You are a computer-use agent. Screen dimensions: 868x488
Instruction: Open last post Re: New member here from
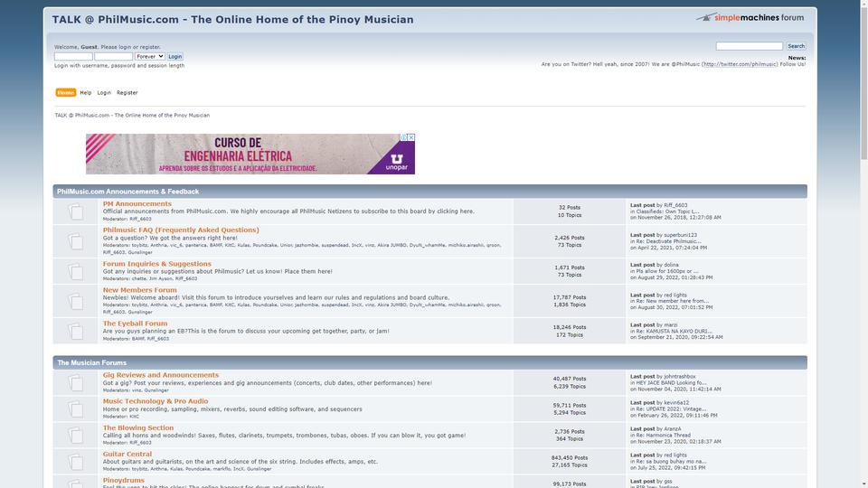pos(672,301)
